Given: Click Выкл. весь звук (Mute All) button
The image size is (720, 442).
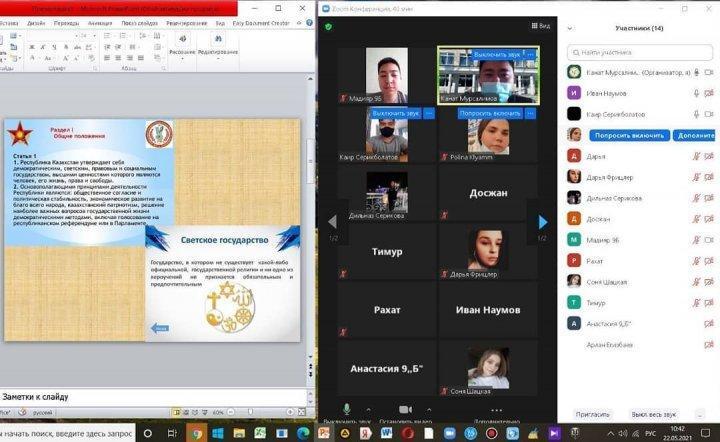Looking at the screenshot, I should pyautogui.click(x=653, y=414).
